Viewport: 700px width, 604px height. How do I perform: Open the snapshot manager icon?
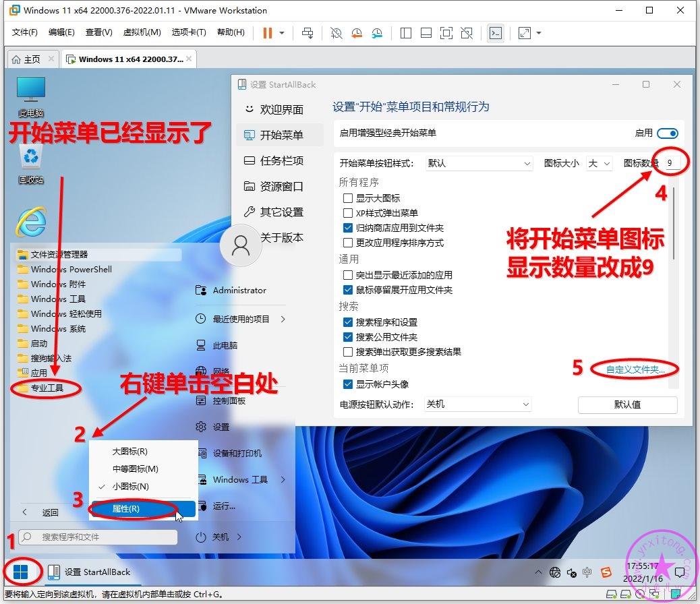click(x=377, y=33)
